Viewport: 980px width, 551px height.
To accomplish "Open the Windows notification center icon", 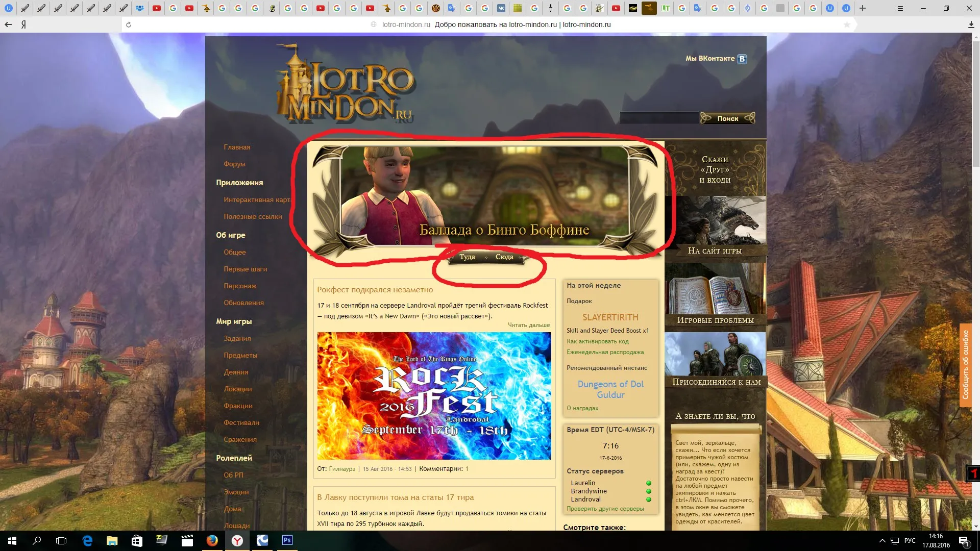I will (964, 541).
